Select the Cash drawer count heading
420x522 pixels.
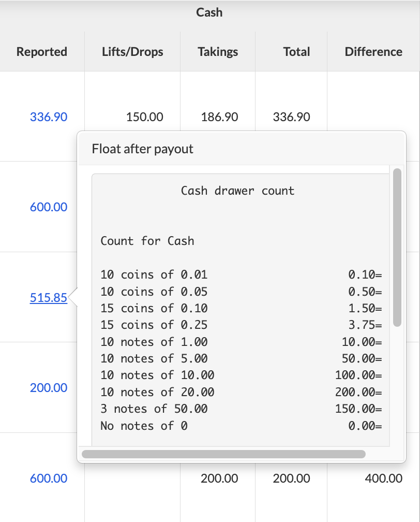pyautogui.click(x=237, y=191)
